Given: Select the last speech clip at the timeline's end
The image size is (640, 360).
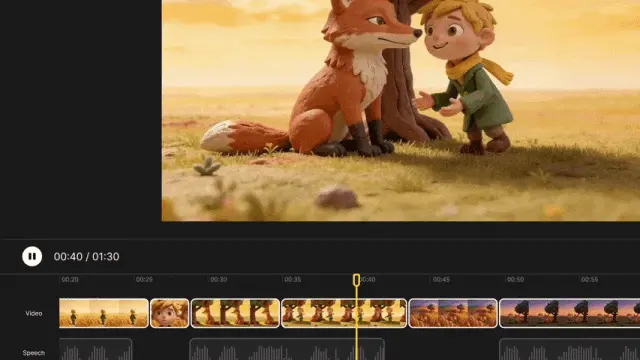Looking at the screenshot, I should click(570, 349).
